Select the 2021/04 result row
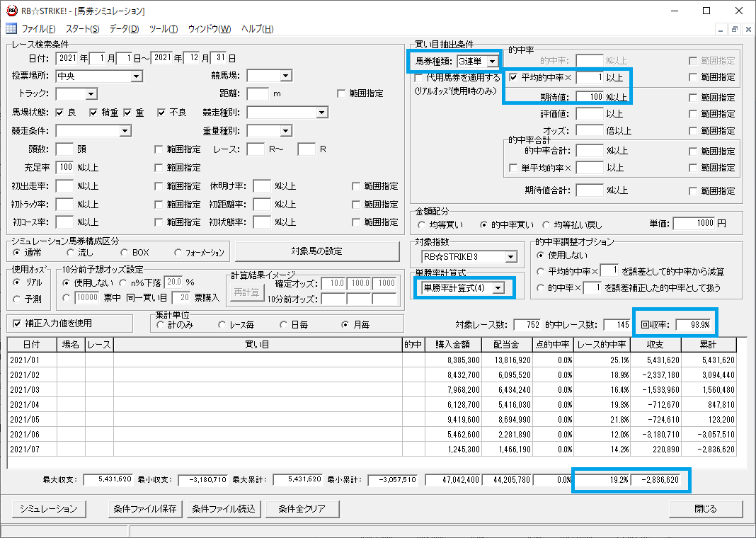756x538 pixels. (x=372, y=405)
